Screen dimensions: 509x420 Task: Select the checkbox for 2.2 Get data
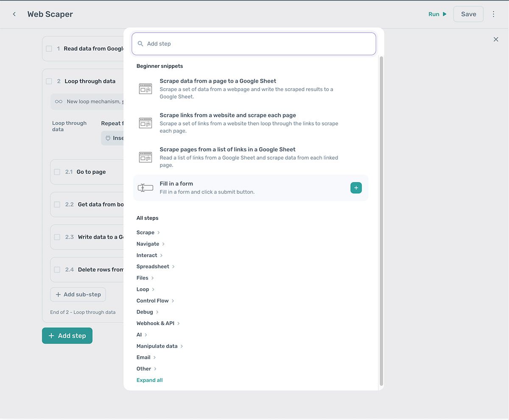[57, 205]
